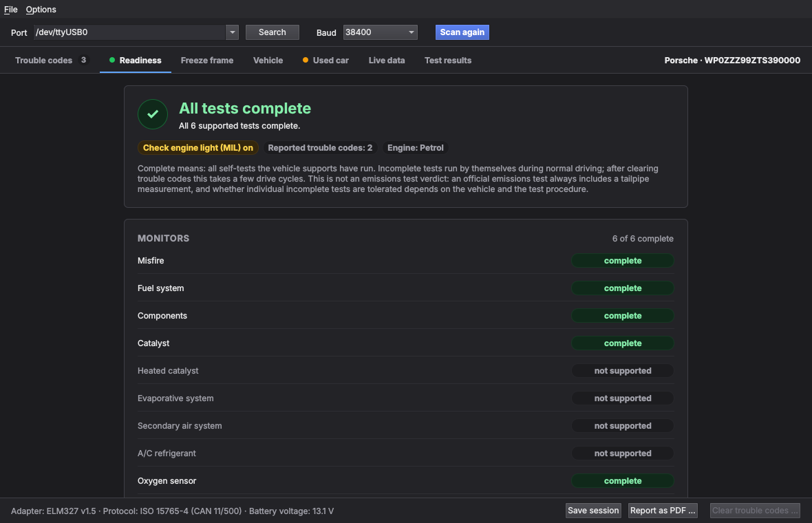Select the Readiness tab
The width and height of the screenshot is (812, 523).
click(136, 60)
